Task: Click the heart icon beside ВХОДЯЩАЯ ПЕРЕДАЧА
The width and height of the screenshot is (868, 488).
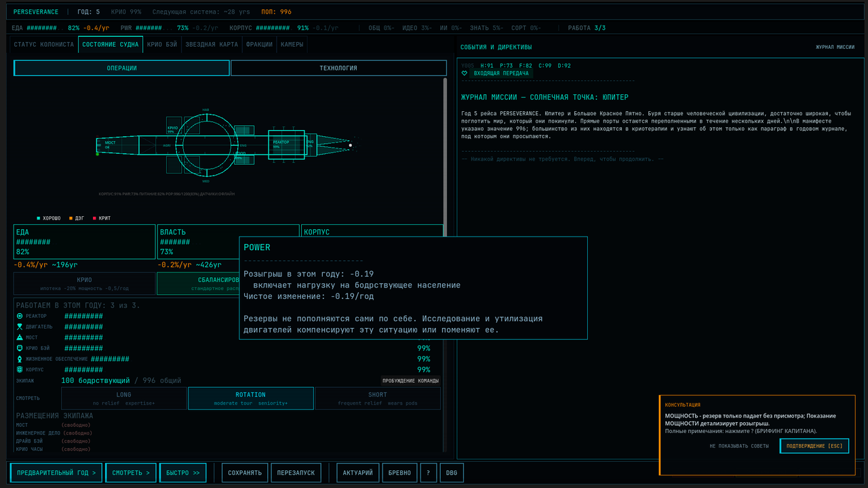Action: [465, 73]
